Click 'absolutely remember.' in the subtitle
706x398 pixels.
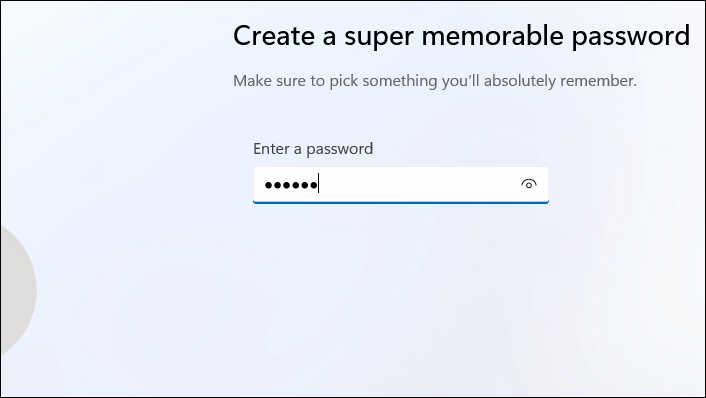(560, 81)
